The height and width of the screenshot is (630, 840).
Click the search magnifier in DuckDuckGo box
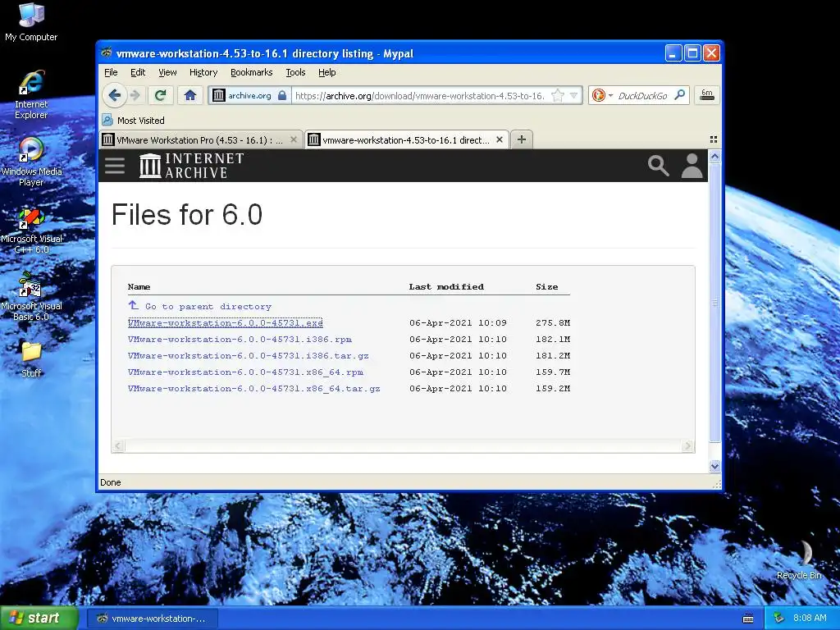pos(679,95)
